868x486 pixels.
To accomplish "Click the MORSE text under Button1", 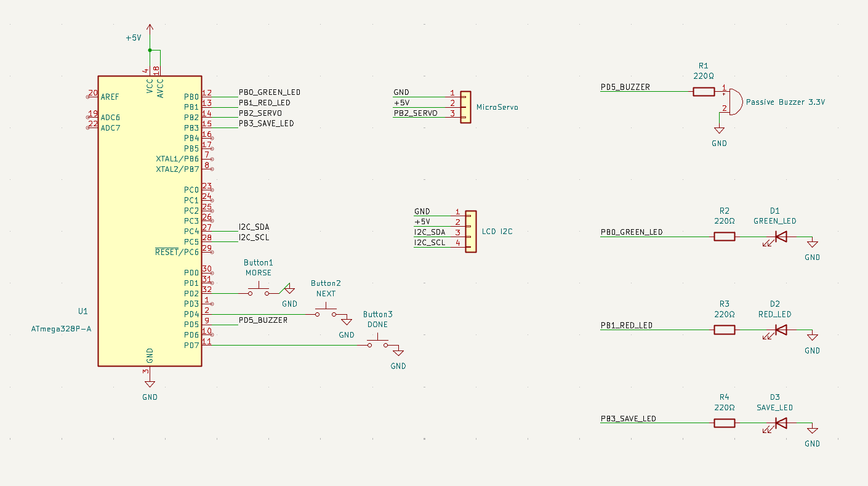I will (258, 273).
